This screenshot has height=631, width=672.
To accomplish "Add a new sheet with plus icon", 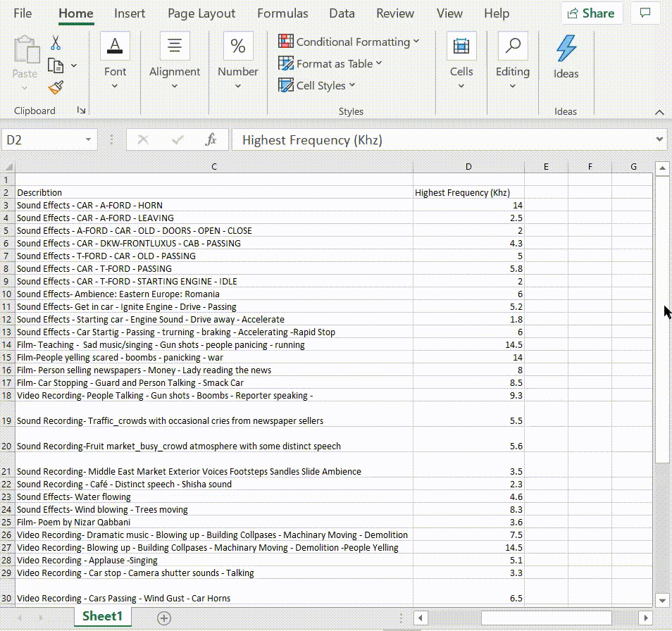I will pos(163,618).
